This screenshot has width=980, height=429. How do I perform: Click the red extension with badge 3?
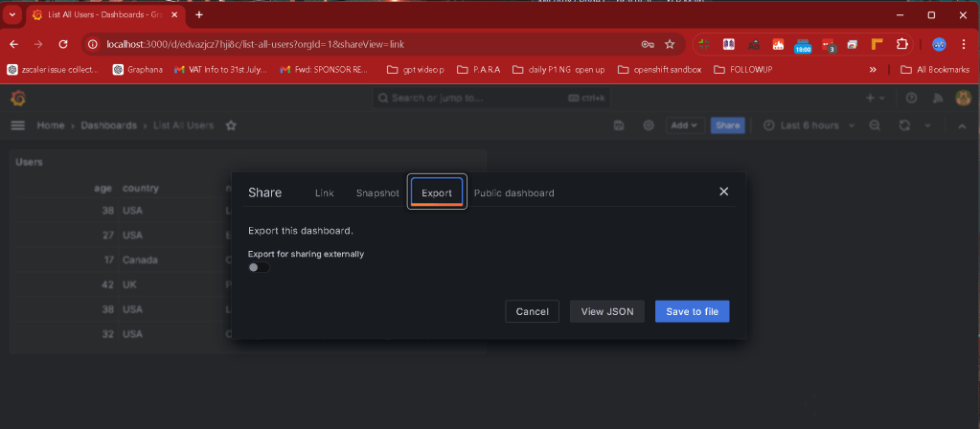(828, 45)
